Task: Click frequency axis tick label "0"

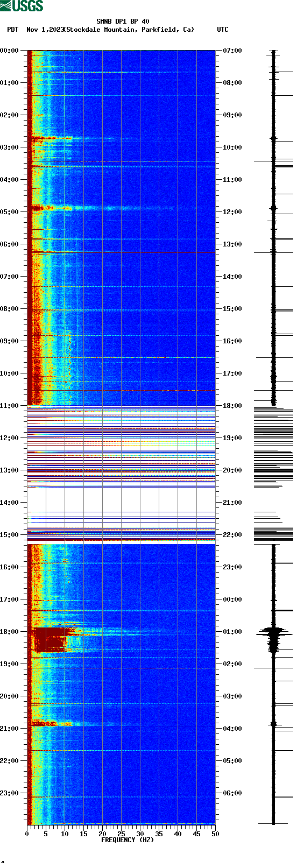Action: [x=27, y=834]
